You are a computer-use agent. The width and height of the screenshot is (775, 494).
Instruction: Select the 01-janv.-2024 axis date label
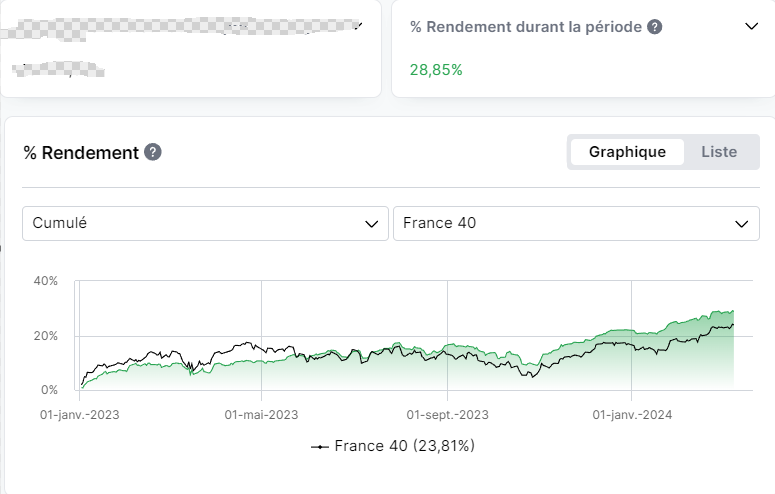pos(632,414)
